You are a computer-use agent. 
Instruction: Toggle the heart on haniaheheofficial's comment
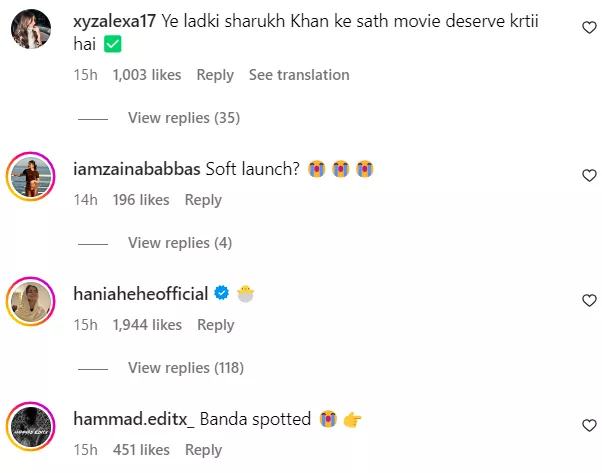(589, 300)
